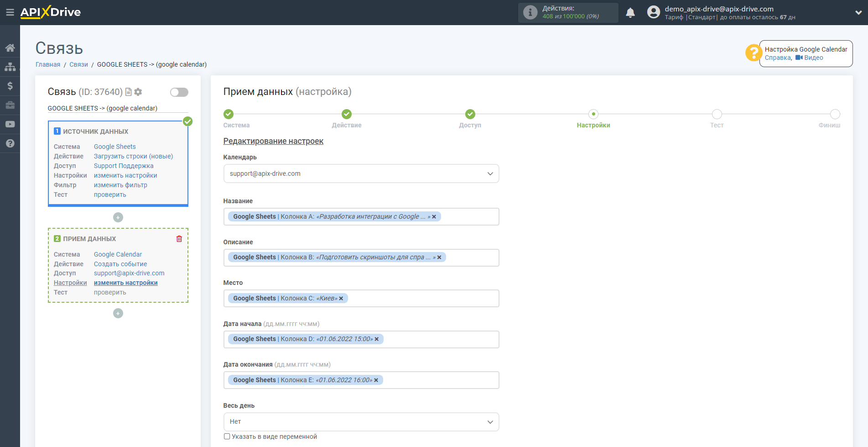Open the YouTube video sidebar icon
The image size is (868, 447).
pos(10,124)
